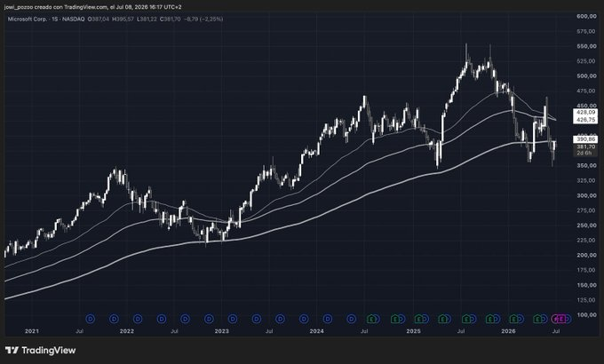Click the first dividend marker after Jul 2021
Screen dimensions: 604x364
click(x=90, y=319)
